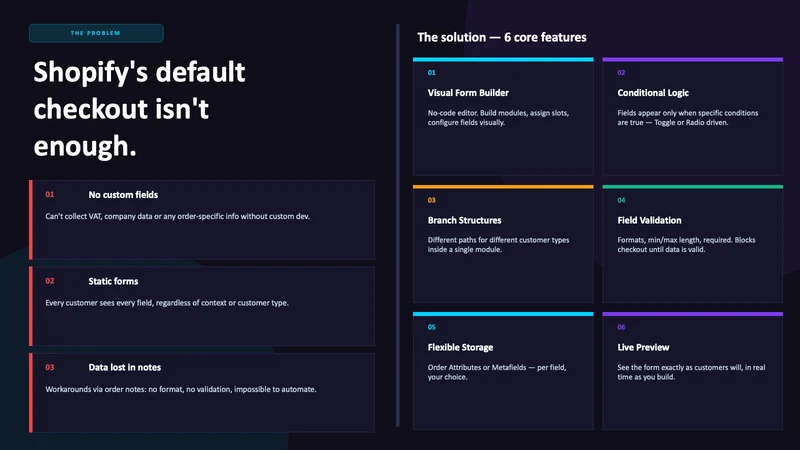Click the "Flexible Storage" card title
Viewport: 800px width, 450px height.
tap(460, 347)
